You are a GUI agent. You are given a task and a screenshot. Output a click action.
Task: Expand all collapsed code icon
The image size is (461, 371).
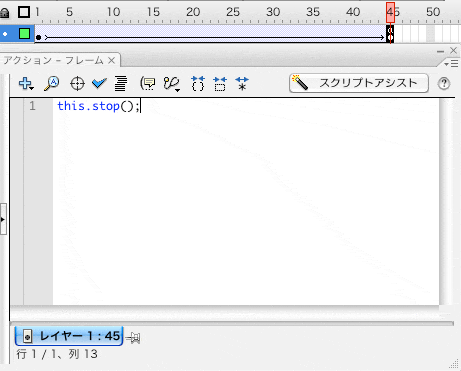[242, 83]
